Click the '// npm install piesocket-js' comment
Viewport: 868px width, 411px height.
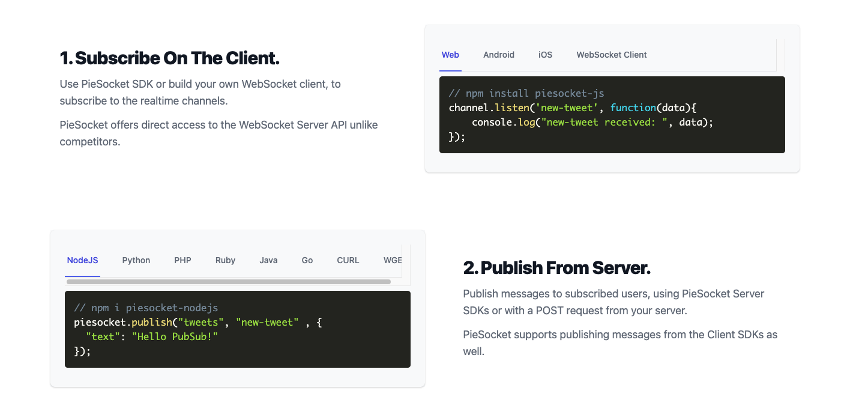pos(526,93)
